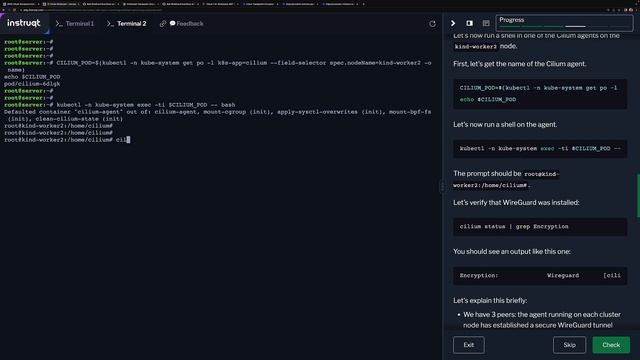Click 'Let's verify that WireGuard was installed:' text
This screenshot has width=640, height=360.
[516, 202]
